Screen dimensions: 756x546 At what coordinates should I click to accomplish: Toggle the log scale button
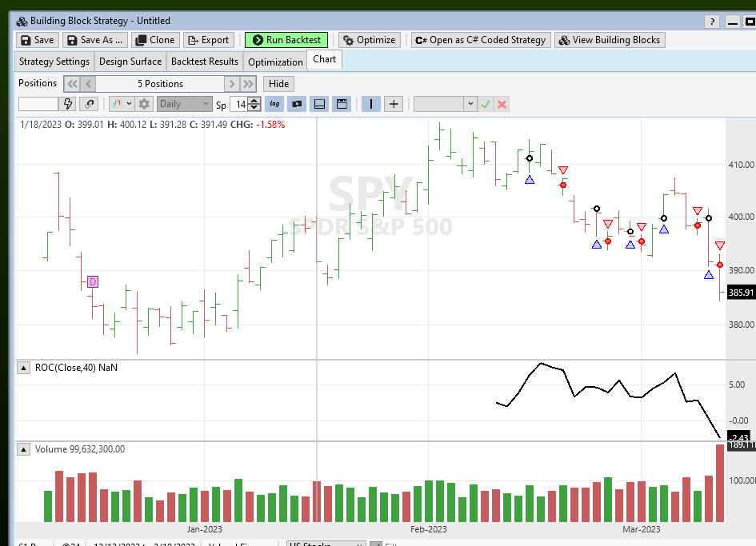coord(274,104)
